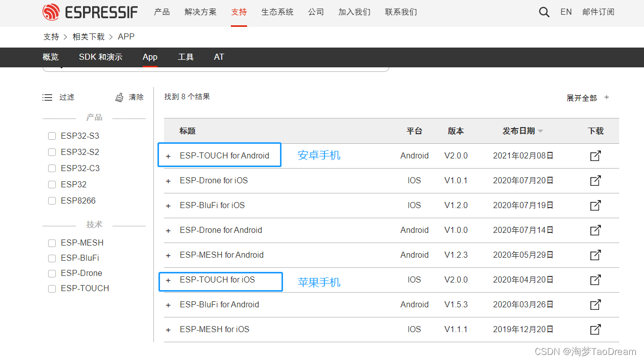Open download link for ESP-MESH for iOS
Image resolution: width=644 pixels, height=361 pixels.
(596, 330)
